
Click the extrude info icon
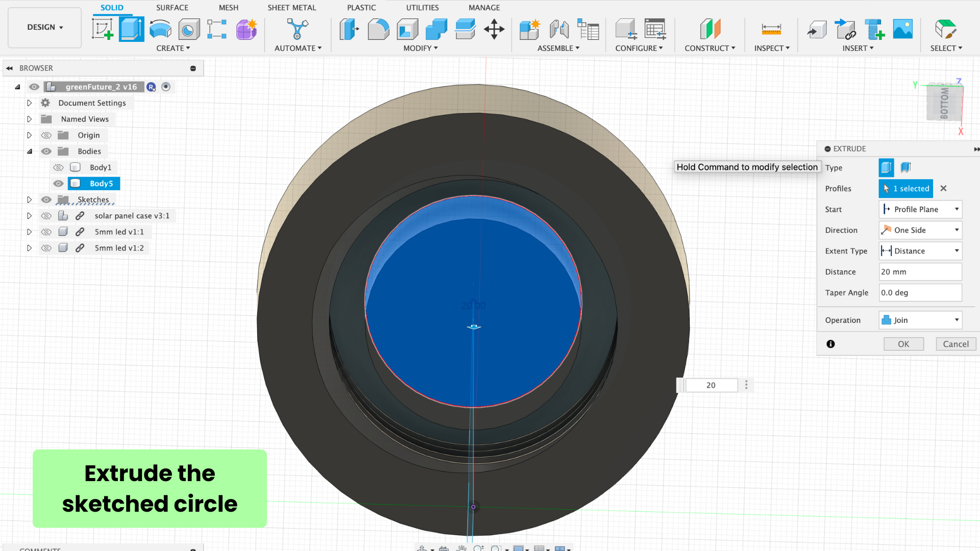[830, 344]
